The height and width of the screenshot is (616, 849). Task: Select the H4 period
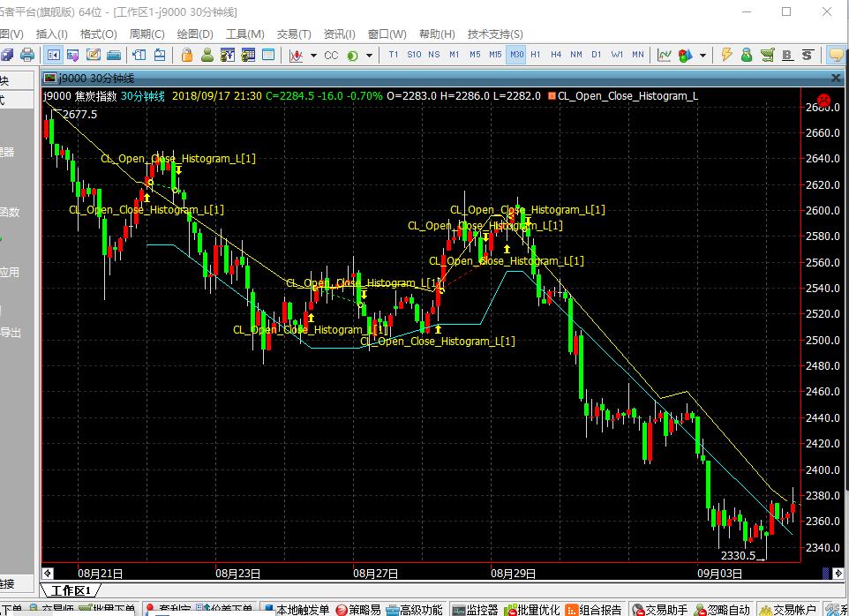(556, 55)
